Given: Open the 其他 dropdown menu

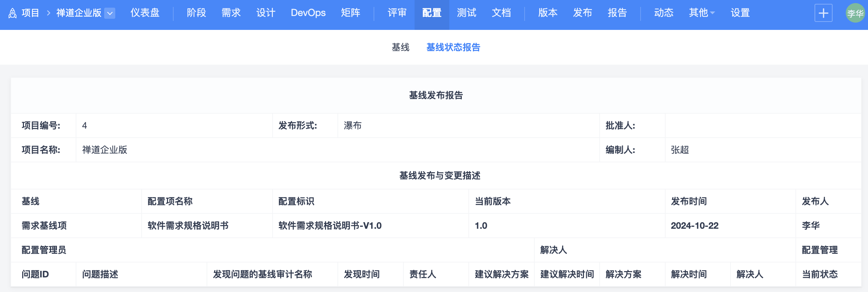Looking at the screenshot, I should pyautogui.click(x=702, y=13).
